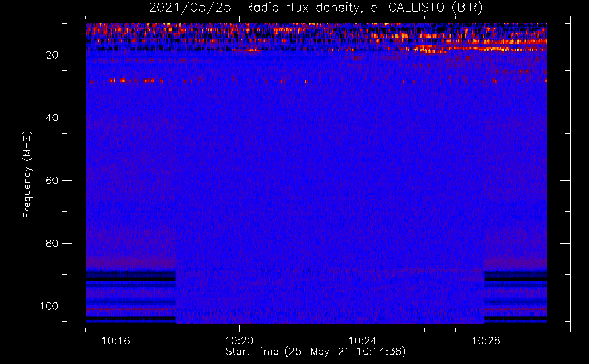This screenshot has height=364, width=589.
Task: Click the 60 MHz frequency tick label
Action: pyautogui.click(x=52, y=181)
